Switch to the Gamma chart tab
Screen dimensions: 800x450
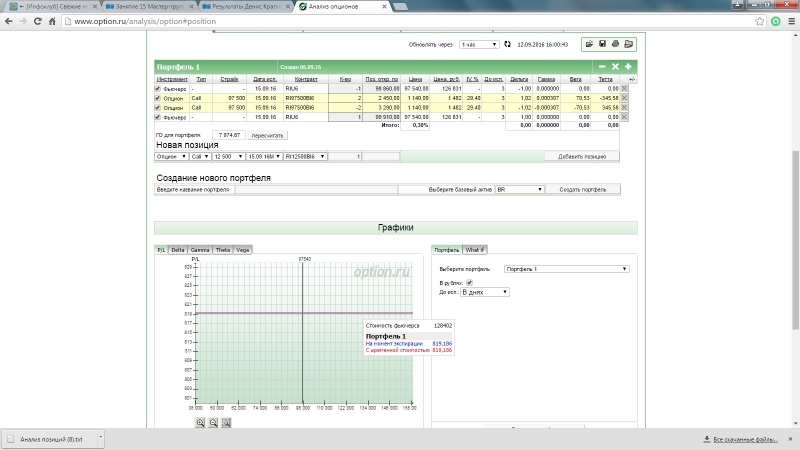click(x=200, y=249)
